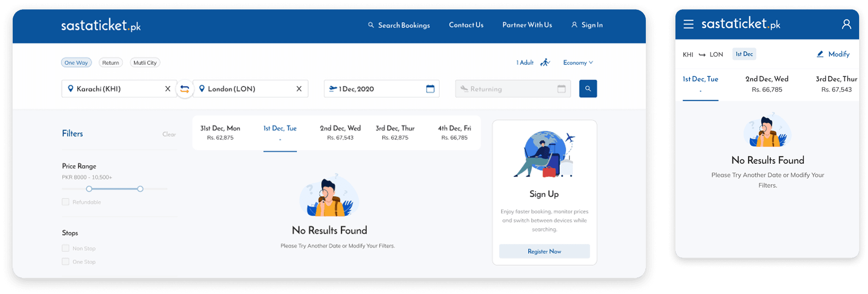The image size is (868, 294).
Task: Click the KHI to LON route text
Action: click(x=703, y=55)
